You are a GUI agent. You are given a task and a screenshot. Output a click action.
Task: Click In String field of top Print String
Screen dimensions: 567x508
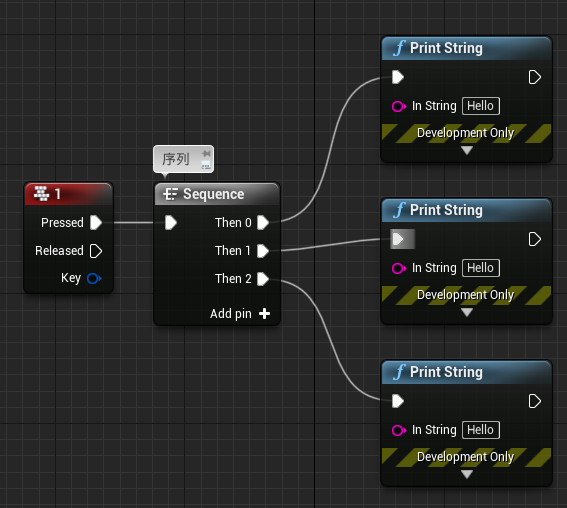(481, 106)
